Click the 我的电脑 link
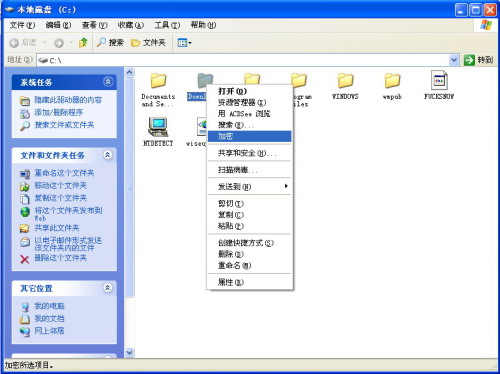This screenshot has height=374, width=500. coord(50,306)
